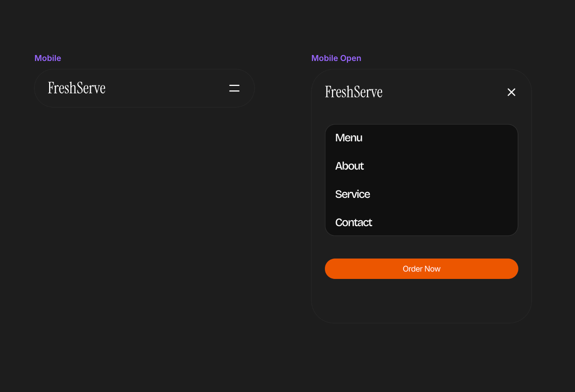This screenshot has width=575, height=392.
Task: Select the Service navigation item
Action: (352, 195)
